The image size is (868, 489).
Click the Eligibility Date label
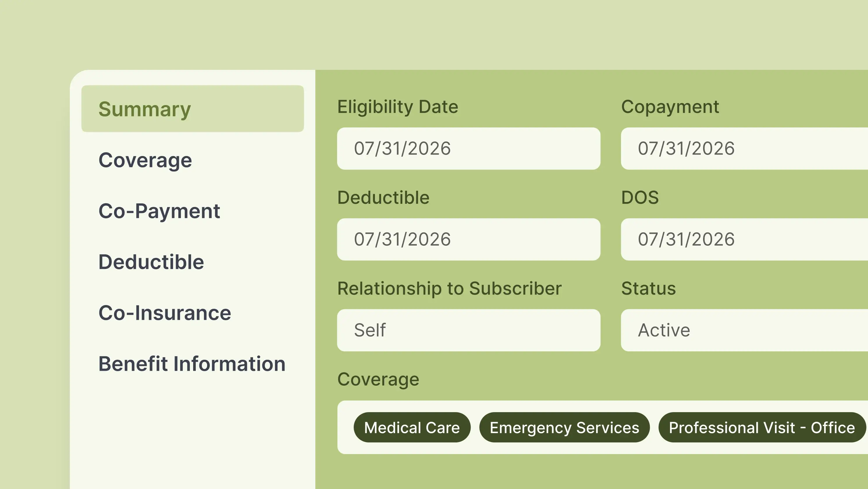[398, 106]
